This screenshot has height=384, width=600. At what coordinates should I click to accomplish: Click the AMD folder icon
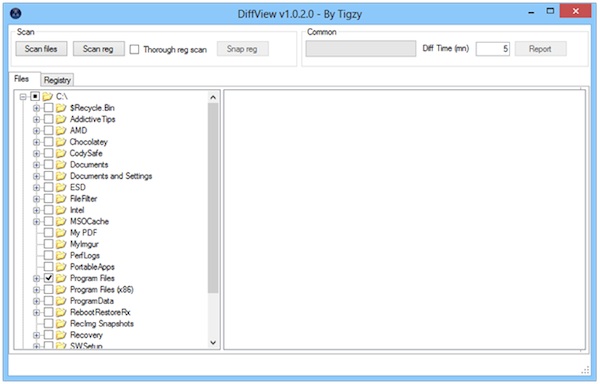pyautogui.click(x=61, y=131)
